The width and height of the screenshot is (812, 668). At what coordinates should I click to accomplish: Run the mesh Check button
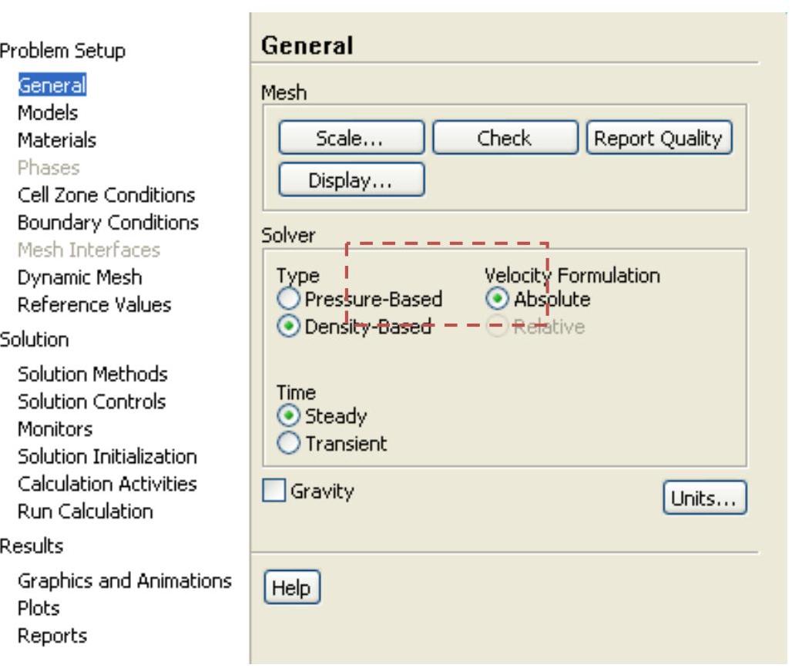coord(504,139)
